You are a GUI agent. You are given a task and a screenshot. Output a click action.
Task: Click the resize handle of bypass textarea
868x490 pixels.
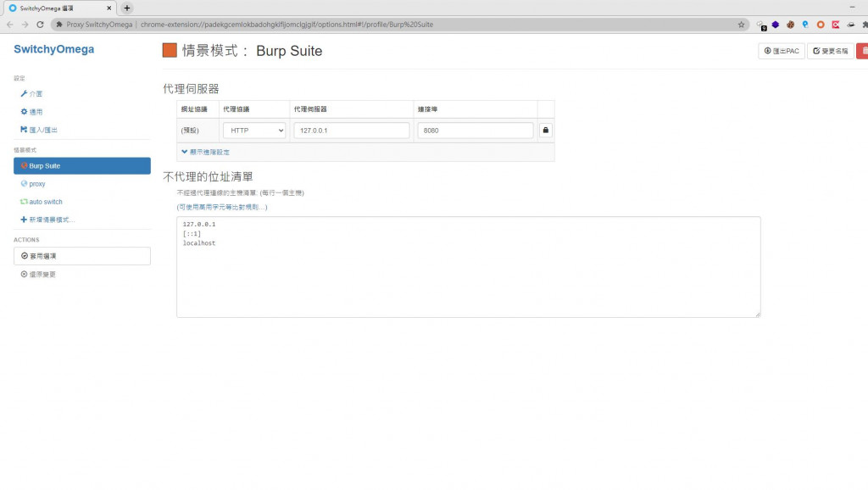[757, 314]
